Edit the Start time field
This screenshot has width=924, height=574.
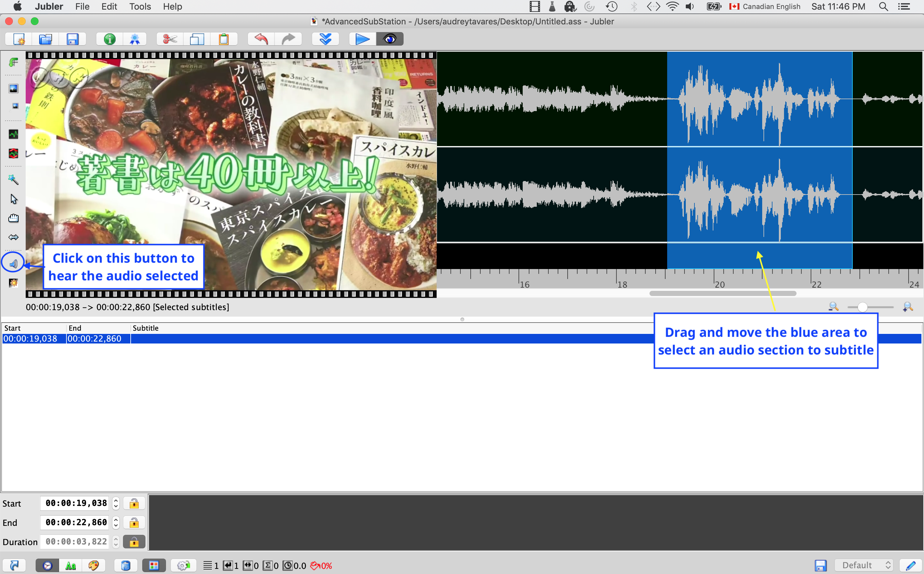click(x=75, y=503)
